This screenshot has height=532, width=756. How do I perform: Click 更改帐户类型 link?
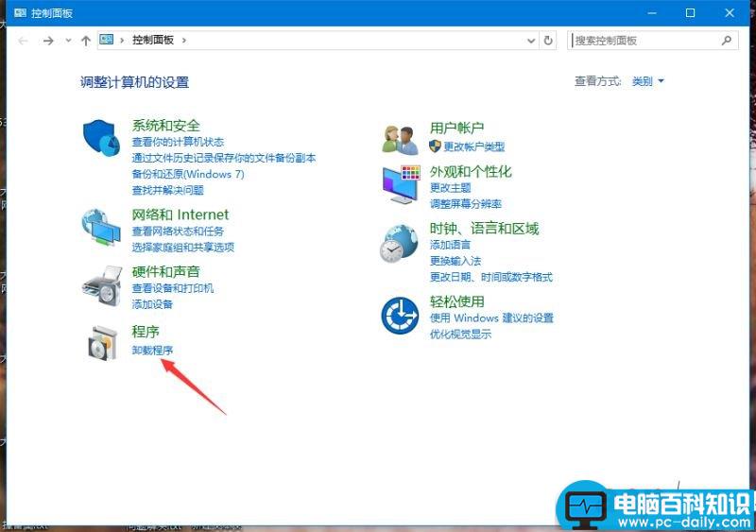click(x=474, y=146)
